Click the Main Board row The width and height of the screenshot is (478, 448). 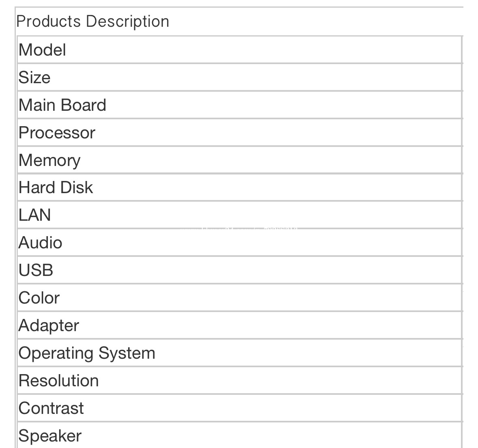click(x=239, y=105)
